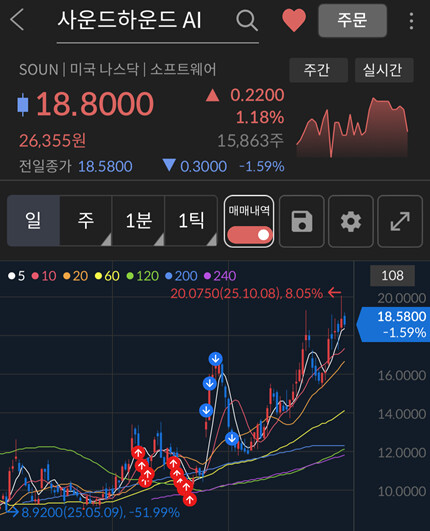Expand the 주 weekly period dropdown

[86, 220]
